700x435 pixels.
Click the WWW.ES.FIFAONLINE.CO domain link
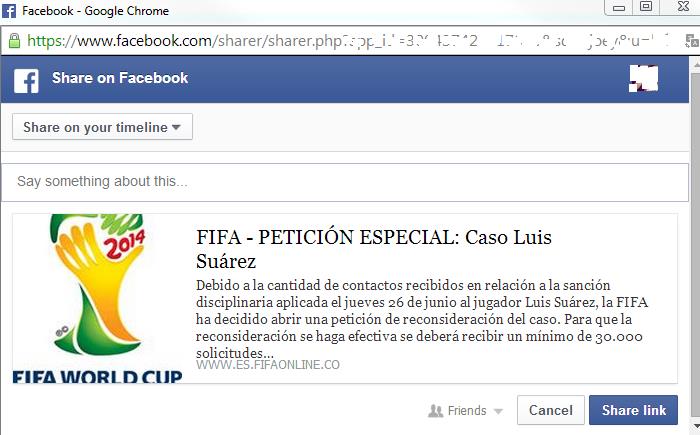268,365
